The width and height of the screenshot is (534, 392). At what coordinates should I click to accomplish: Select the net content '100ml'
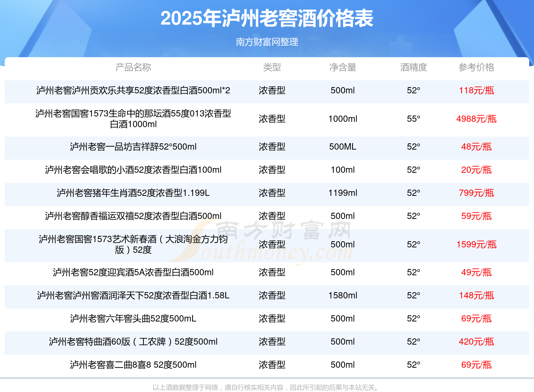click(x=343, y=170)
